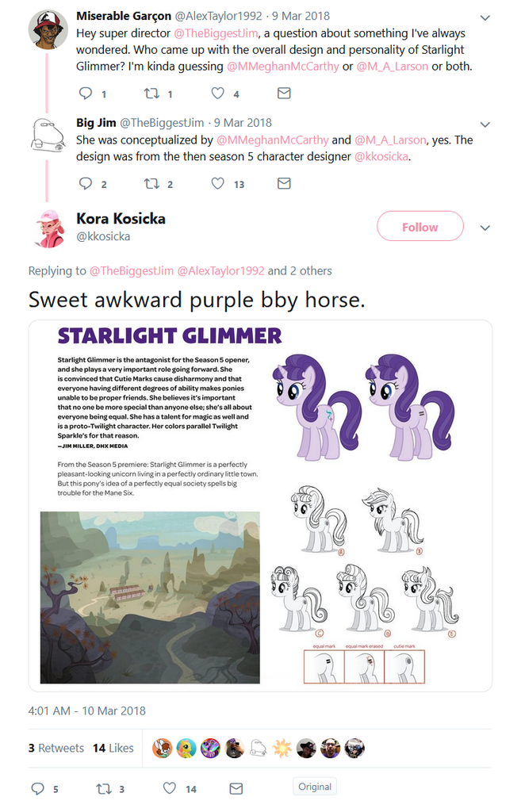Open the reply bubble on Kora Kosicka's tweet
The height and width of the screenshot is (812, 521).
click(x=39, y=788)
